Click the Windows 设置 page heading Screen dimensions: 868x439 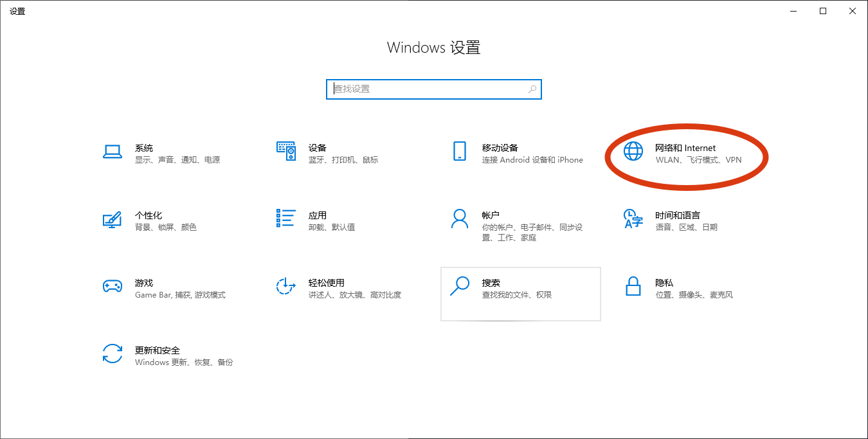(x=434, y=48)
